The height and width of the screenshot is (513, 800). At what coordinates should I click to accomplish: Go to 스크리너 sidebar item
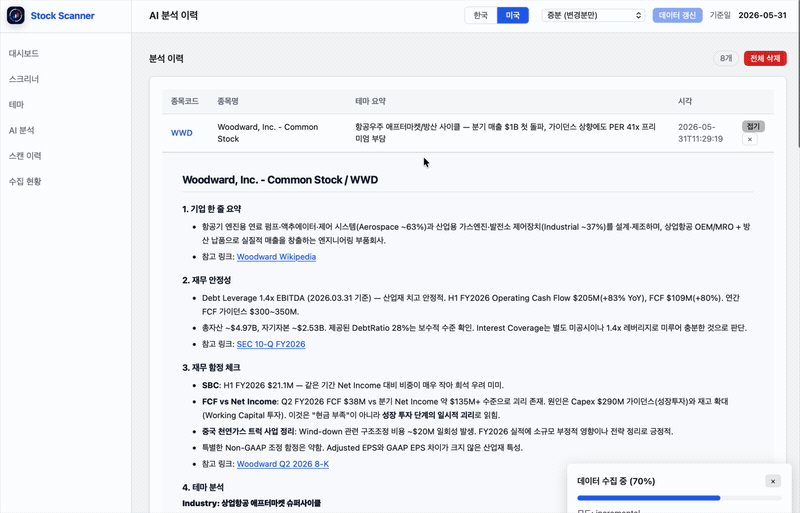click(24, 79)
